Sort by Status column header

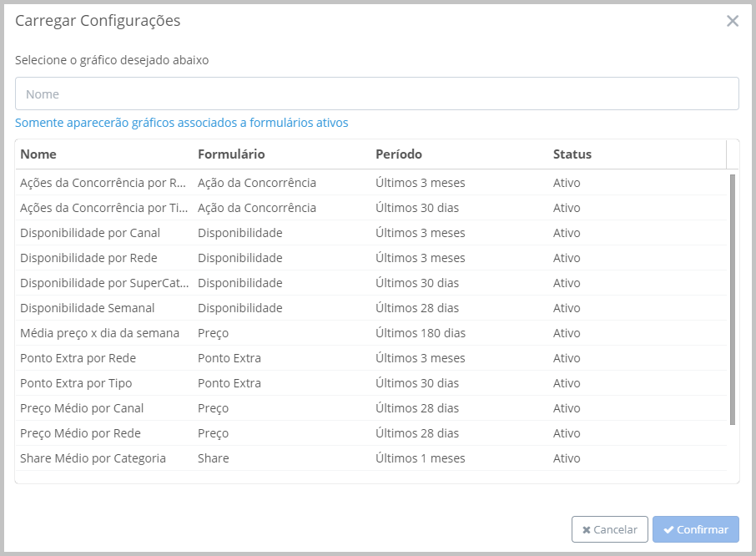coord(572,154)
